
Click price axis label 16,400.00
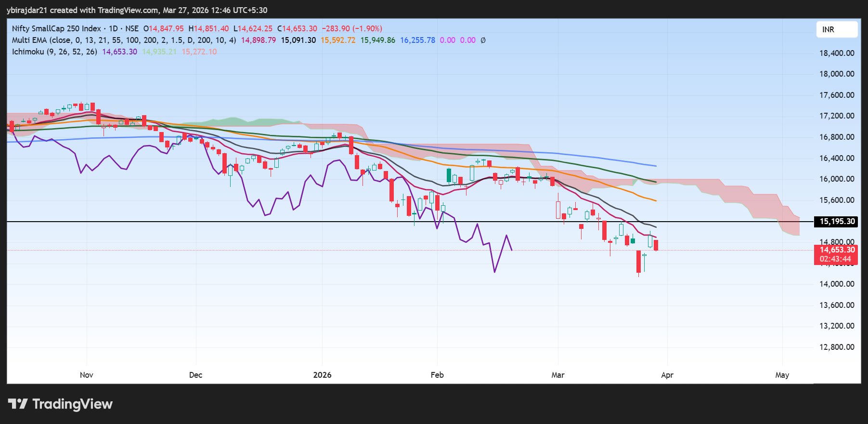pos(837,158)
